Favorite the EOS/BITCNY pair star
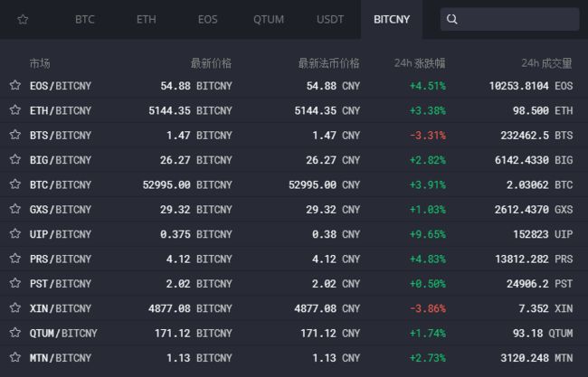The image size is (588, 377). point(15,85)
